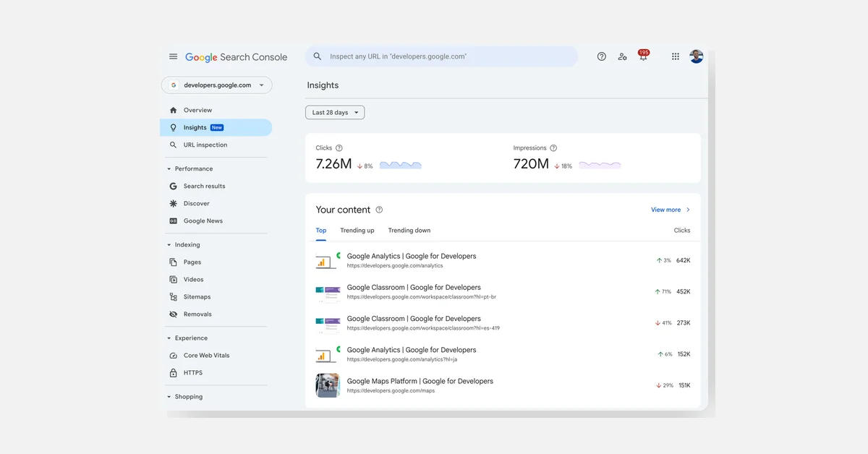
Task: Open Google Analytics row with 642K clicks
Action: [503, 260]
